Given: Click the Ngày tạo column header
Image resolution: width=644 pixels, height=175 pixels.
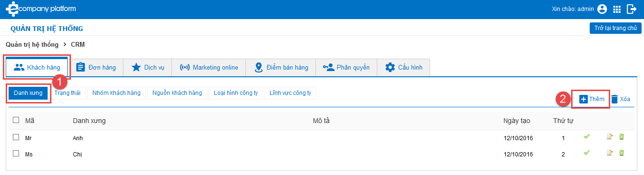Looking at the screenshot, I should (516, 121).
